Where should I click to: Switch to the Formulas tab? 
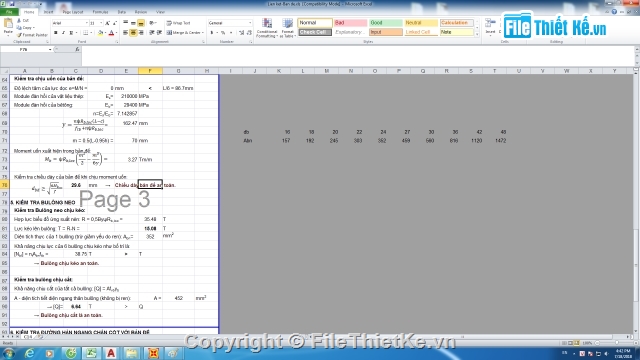pyautogui.click(x=100, y=12)
